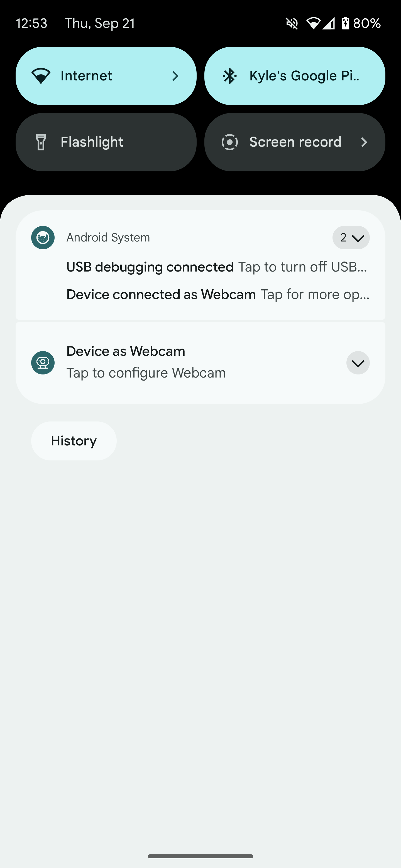Tap the Device as Webcam icon
Viewport: 401px width, 868px height.
[x=43, y=363]
